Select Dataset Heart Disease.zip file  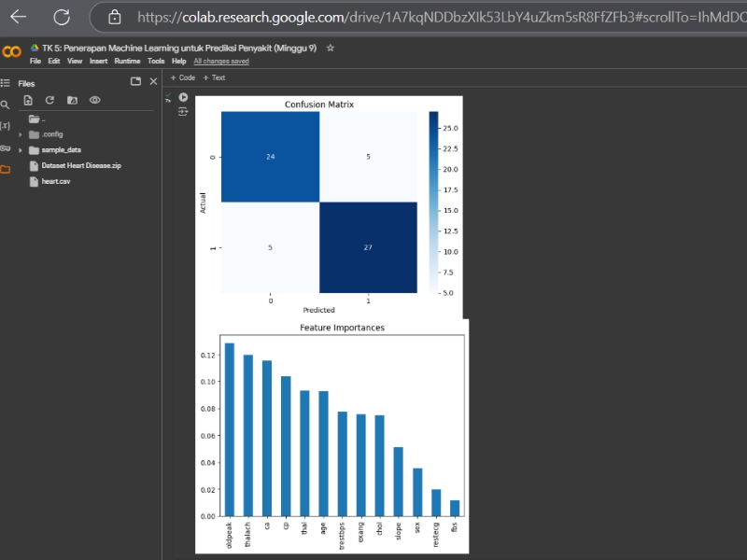click(76, 166)
